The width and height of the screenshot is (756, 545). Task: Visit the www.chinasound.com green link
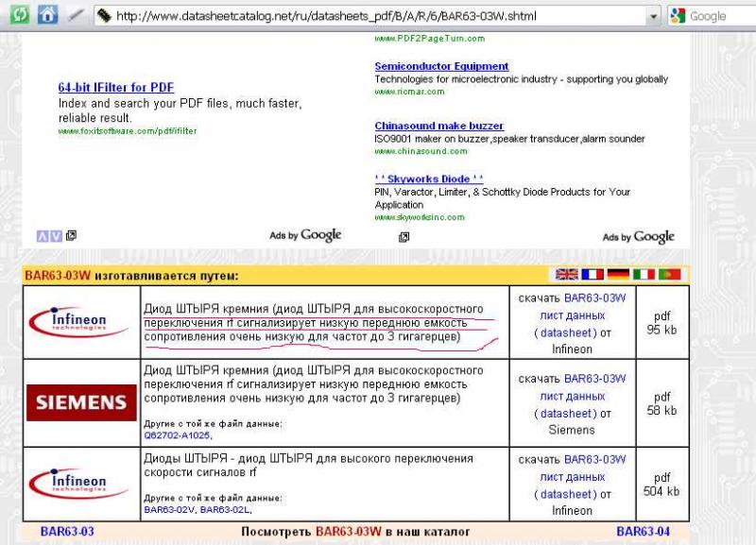coord(421,151)
